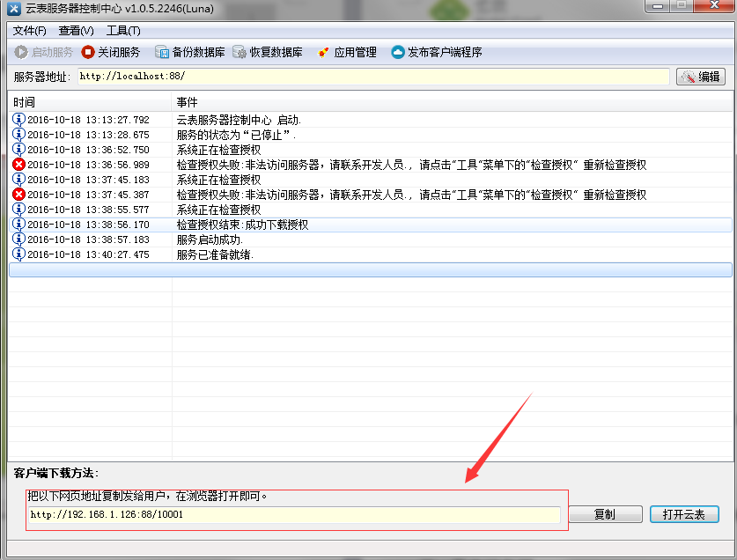Select event 系统正在检查授权 at 13:36:52
Screen dimensions: 737x560
[218, 150]
